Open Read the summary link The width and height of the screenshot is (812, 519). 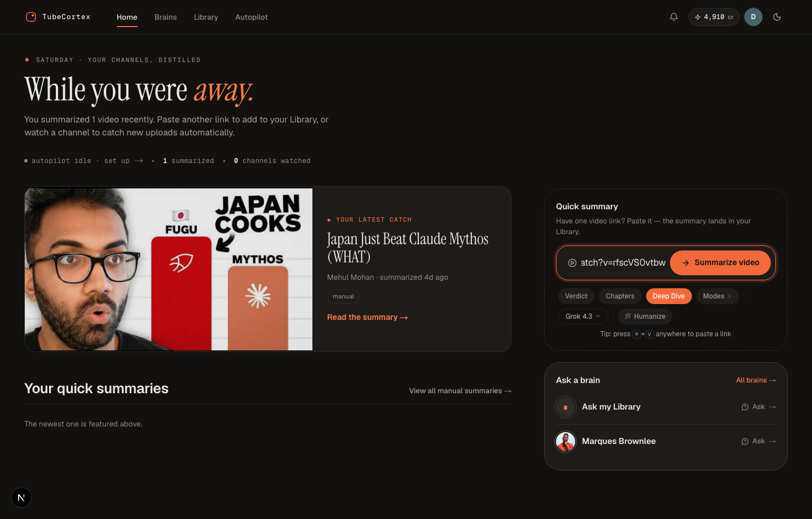[x=367, y=318]
